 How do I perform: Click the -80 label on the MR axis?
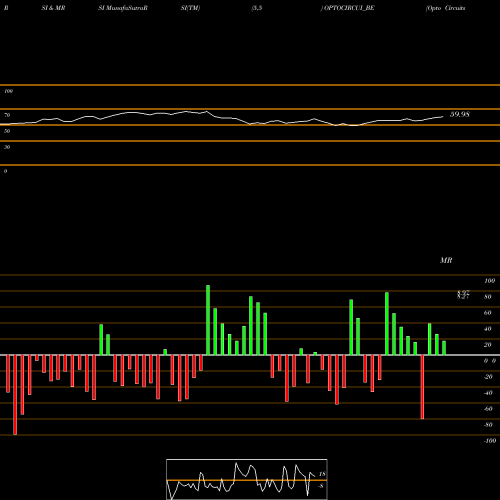488,425
